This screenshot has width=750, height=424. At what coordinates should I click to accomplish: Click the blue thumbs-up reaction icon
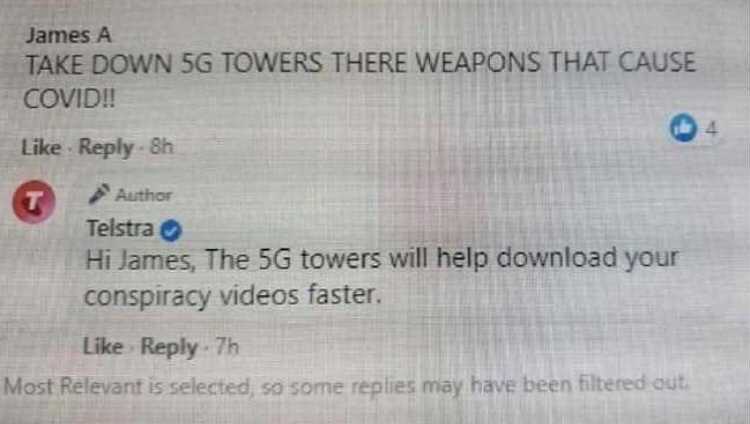click(683, 128)
